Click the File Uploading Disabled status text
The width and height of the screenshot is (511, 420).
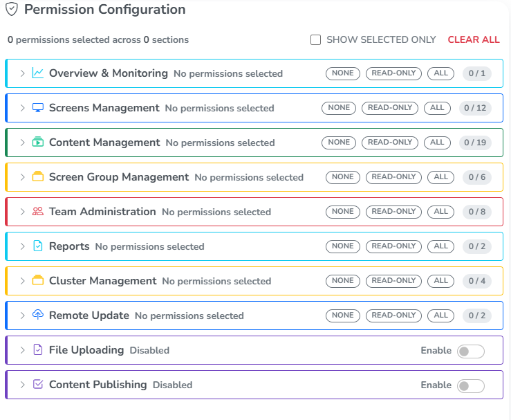[x=149, y=350]
